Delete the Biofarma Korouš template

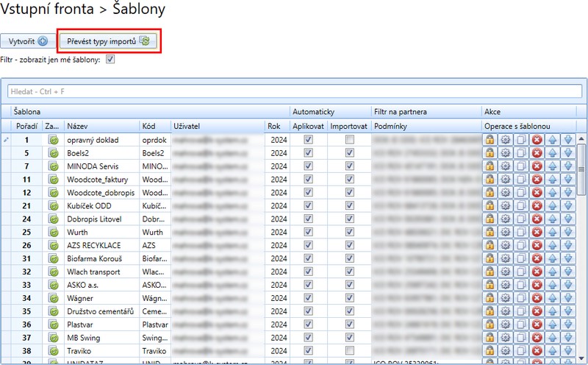[537, 258]
